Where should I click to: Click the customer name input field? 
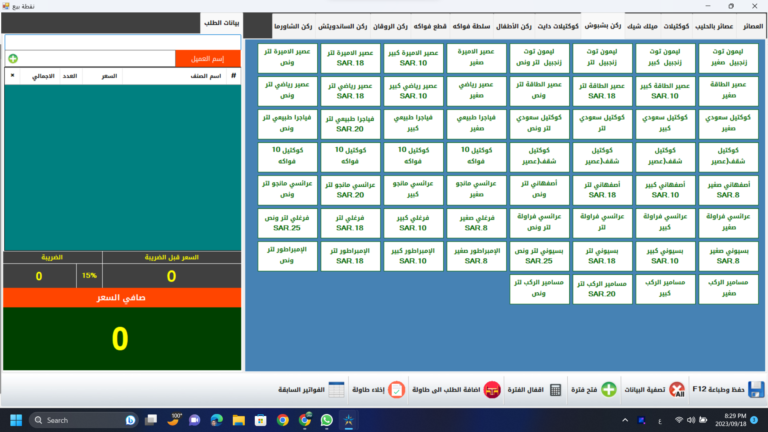(122, 42)
